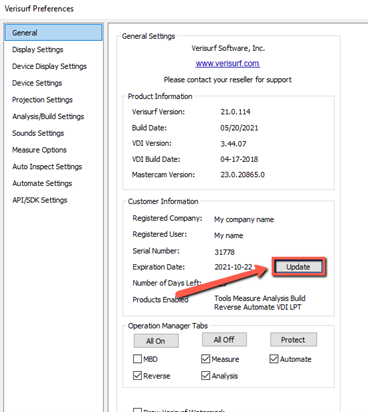Click the 'Tools Measure Analysis Build' products text
Image resolution: width=368 pixels, height=412 pixels.
[x=260, y=298]
